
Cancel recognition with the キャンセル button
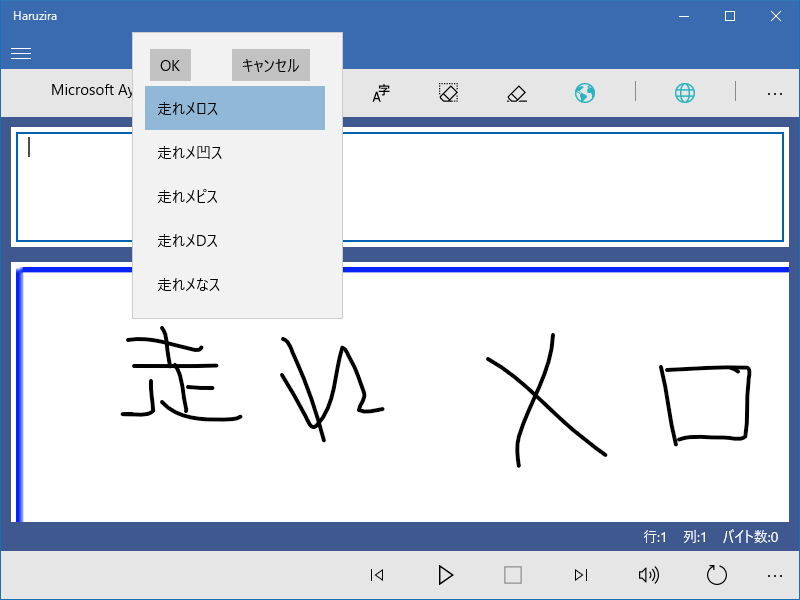[270, 64]
